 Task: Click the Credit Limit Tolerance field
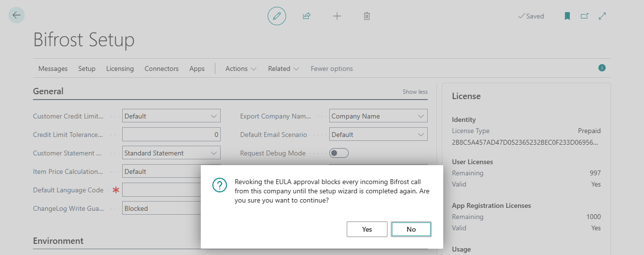tap(171, 135)
